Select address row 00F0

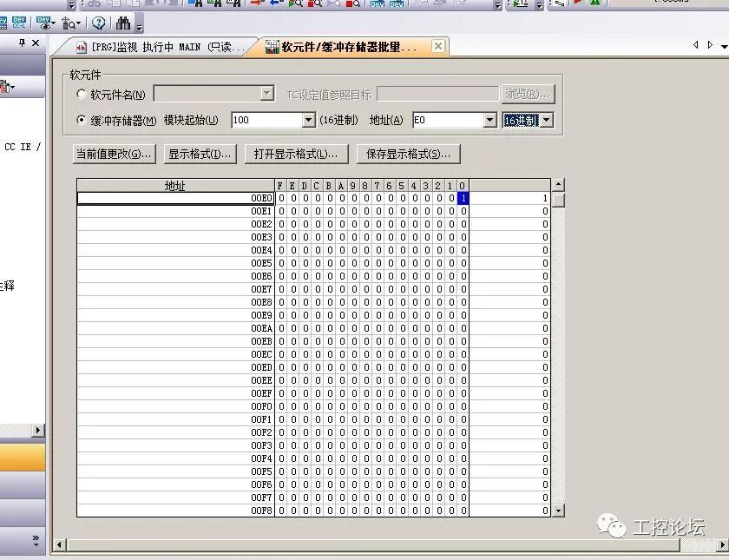[x=175, y=406]
